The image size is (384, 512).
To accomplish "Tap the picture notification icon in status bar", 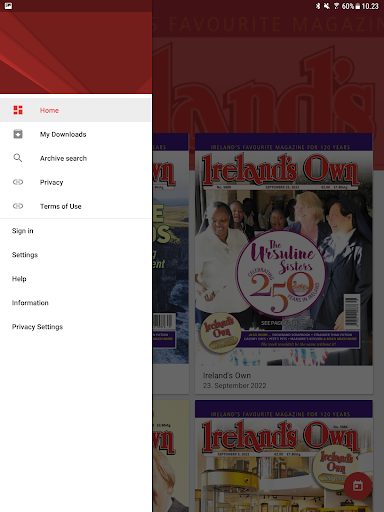I will click(x=8, y=6).
